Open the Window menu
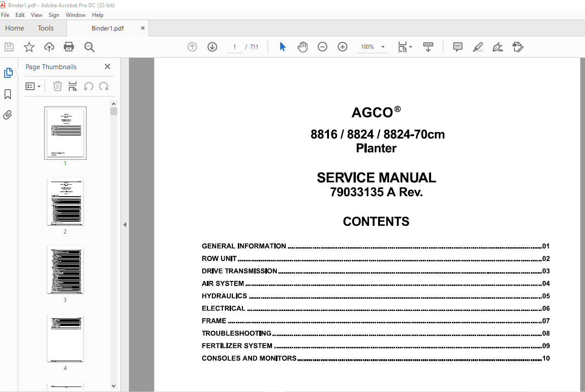The image size is (585, 392). point(76,15)
